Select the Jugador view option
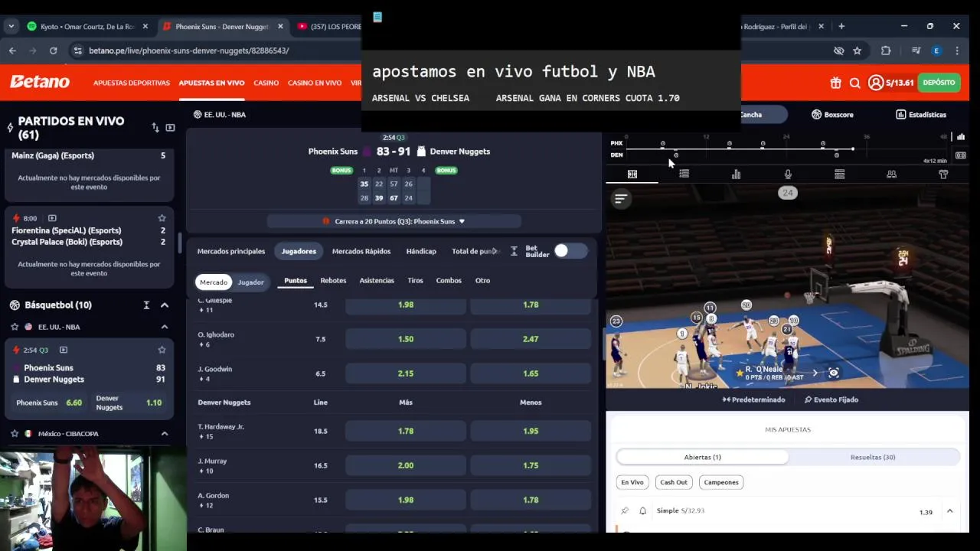980x551 pixels. (250, 282)
